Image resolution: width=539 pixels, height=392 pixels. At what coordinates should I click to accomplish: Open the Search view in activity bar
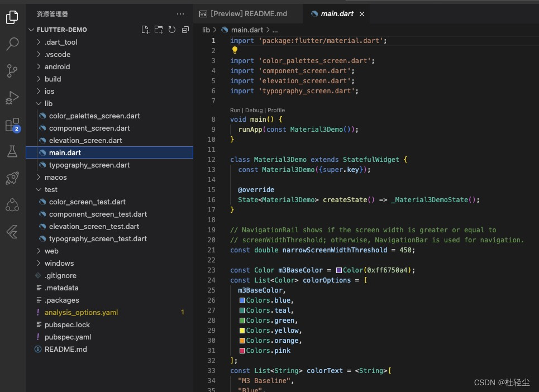[x=12, y=44]
